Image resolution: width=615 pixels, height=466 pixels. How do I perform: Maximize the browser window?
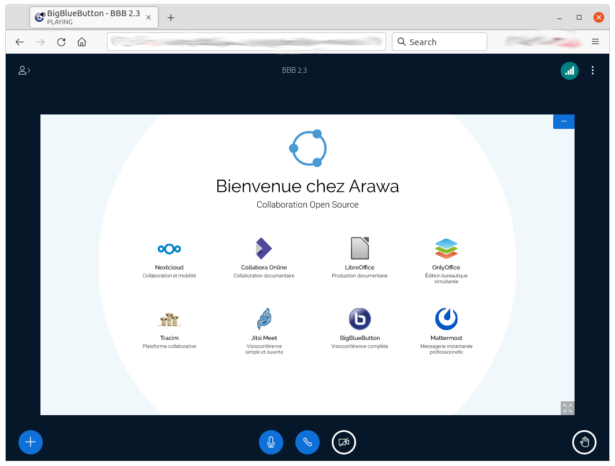point(579,17)
